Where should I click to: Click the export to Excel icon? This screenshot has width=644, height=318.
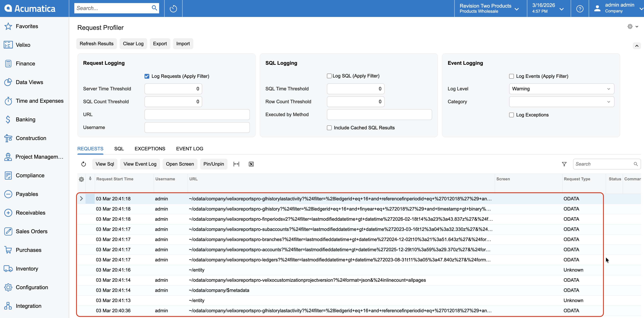pyautogui.click(x=251, y=164)
